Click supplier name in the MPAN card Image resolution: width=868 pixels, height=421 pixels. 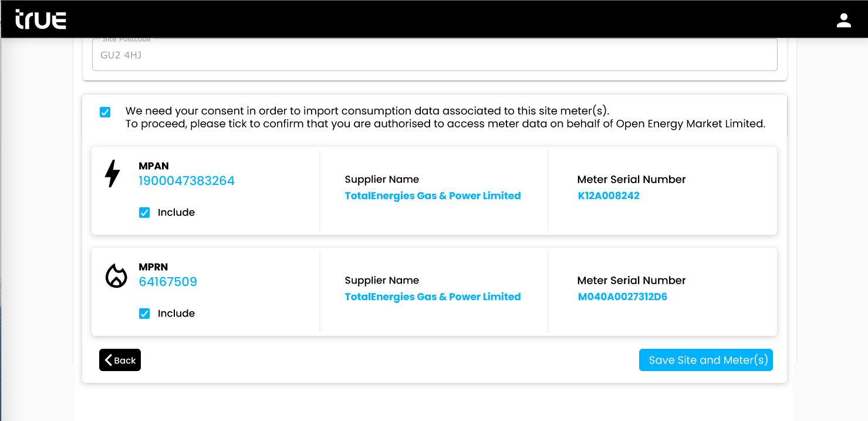click(x=433, y=196)
